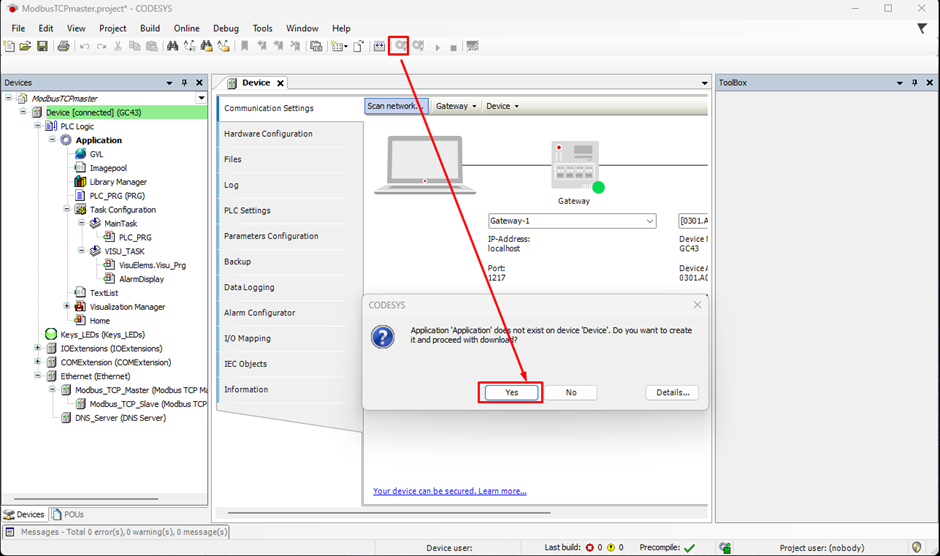Click the New Project toolbar icon
Screen dimensions: 940x556
tap(9, 46)
